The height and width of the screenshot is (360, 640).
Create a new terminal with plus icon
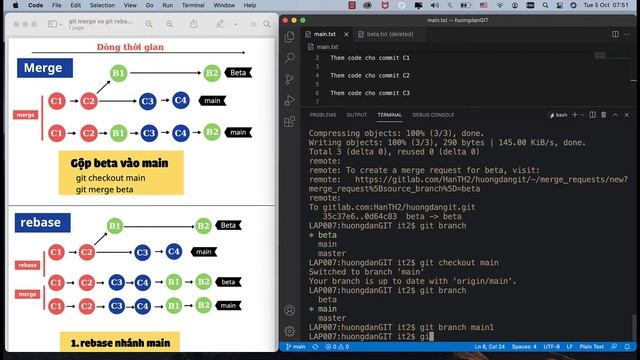[x=575, y=115]
